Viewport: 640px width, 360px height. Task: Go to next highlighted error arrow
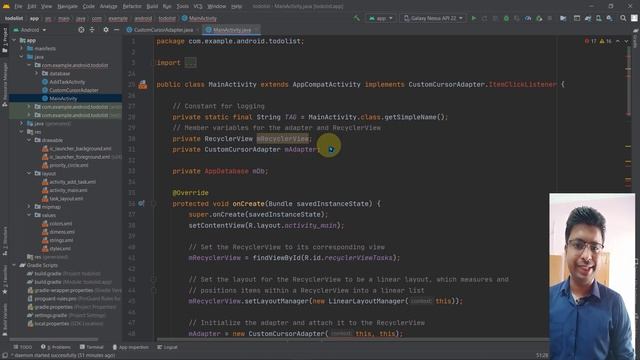point(626,41)
